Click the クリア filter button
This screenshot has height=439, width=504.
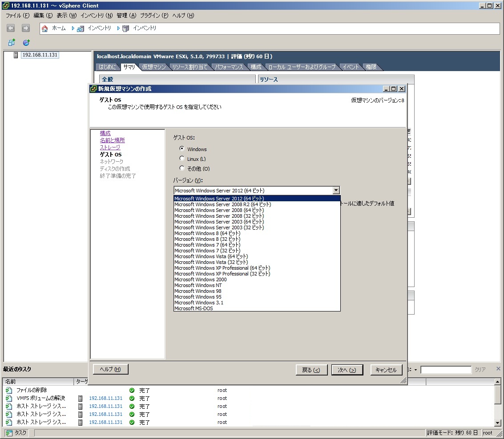(480, 370)
